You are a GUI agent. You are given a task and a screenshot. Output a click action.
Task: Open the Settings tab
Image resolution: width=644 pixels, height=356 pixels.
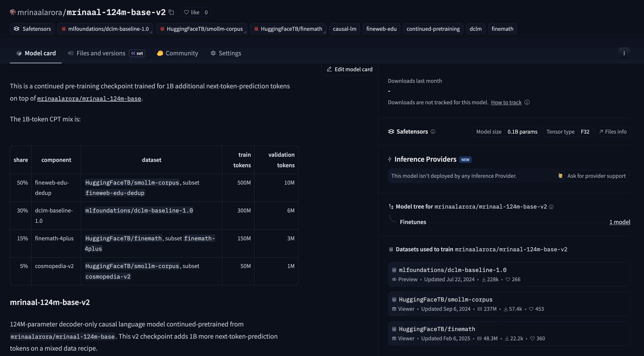[x=226, y=53]
